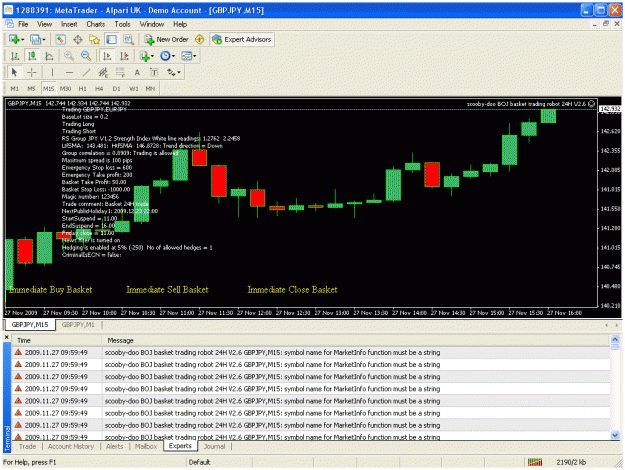Pick the Horizontal Line drawing tool

coord(69,72)
